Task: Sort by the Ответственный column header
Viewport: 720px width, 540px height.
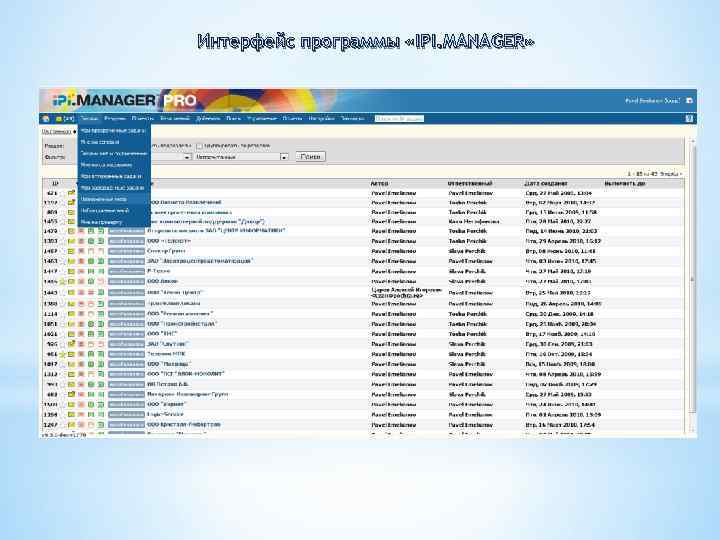Action: point(470,184)
